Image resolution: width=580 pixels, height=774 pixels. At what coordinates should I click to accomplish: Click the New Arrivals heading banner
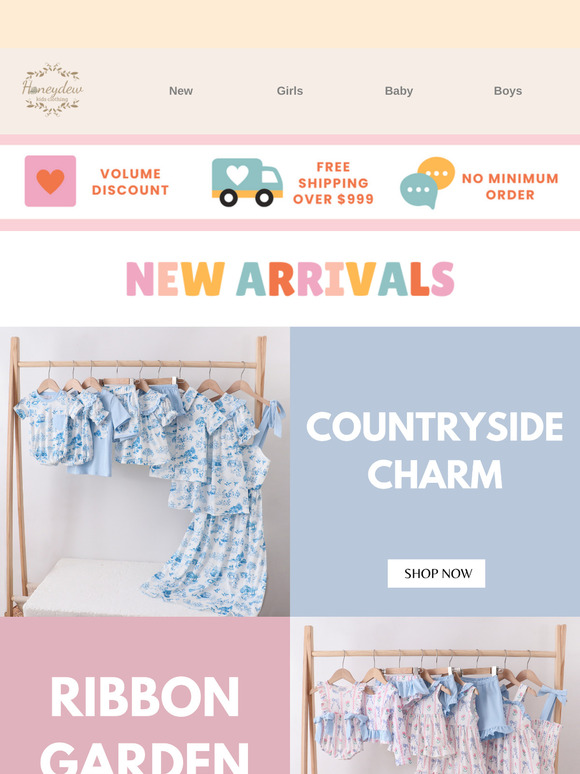point(290,279)
